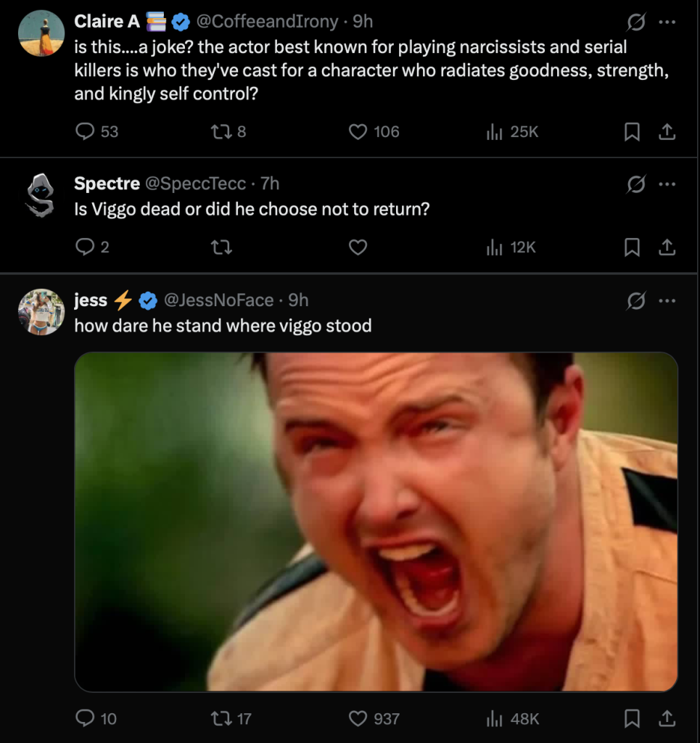This screenshot has width=700, height=743.
Task: Share Claire A's tweet
Action: coord(667,131)
